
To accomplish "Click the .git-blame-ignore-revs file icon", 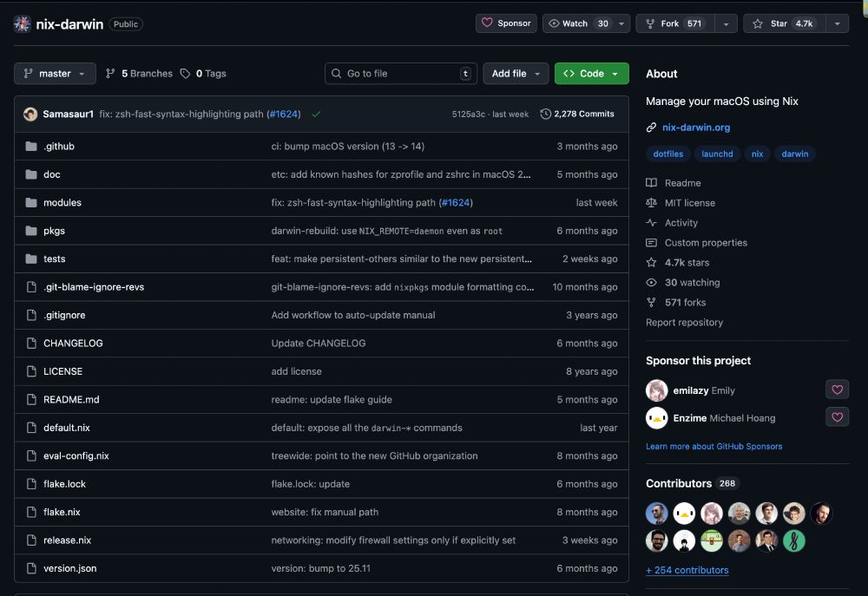I will point(31,286).
